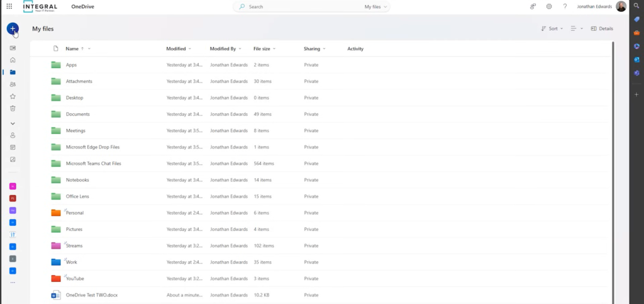Open the Sort dropdown
The width and height of the screenshot is (644, 304).
(552, 29)
